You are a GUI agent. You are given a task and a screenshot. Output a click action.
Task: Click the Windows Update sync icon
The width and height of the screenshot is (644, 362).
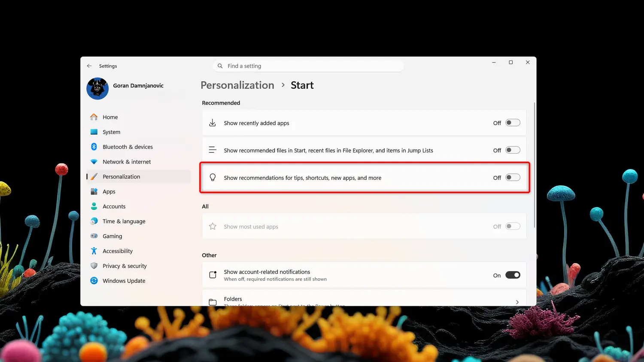pyautogui.click(x=94, y=281)
